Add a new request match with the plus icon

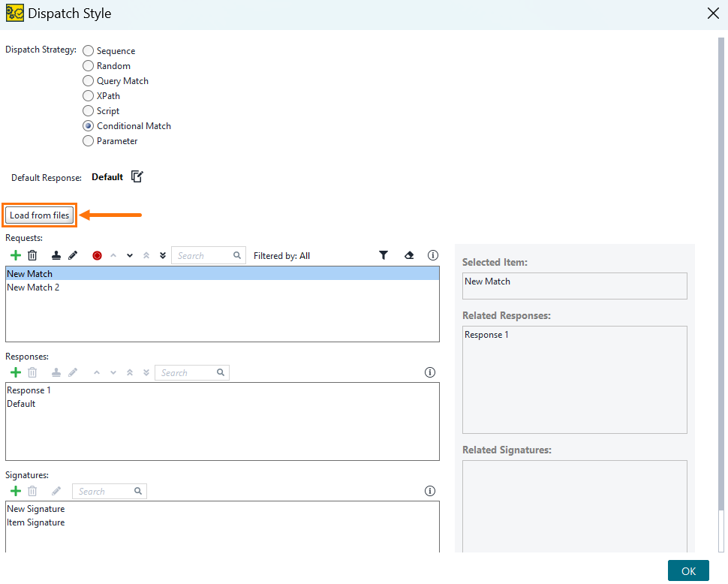[15, 255]
